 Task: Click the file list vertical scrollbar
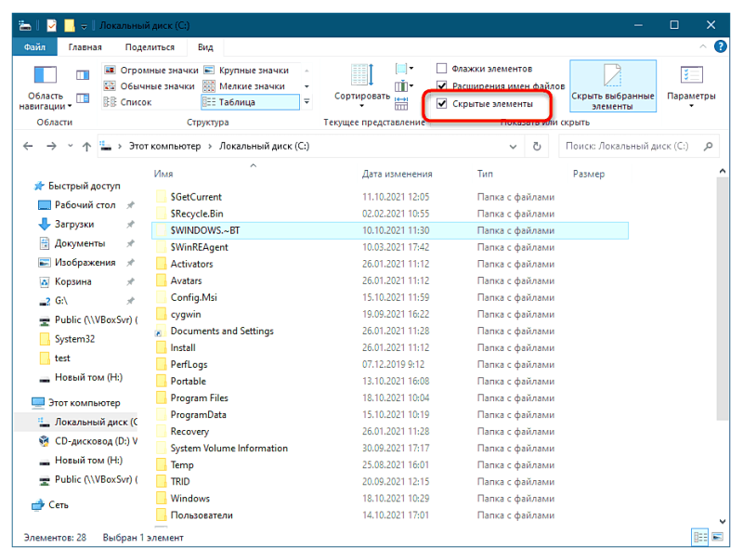tap(723, 298)
